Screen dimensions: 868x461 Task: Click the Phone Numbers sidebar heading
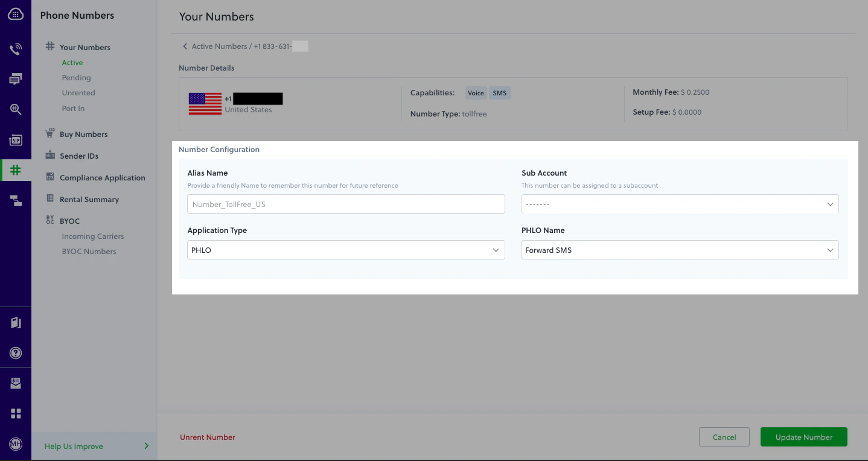(77, 16)
